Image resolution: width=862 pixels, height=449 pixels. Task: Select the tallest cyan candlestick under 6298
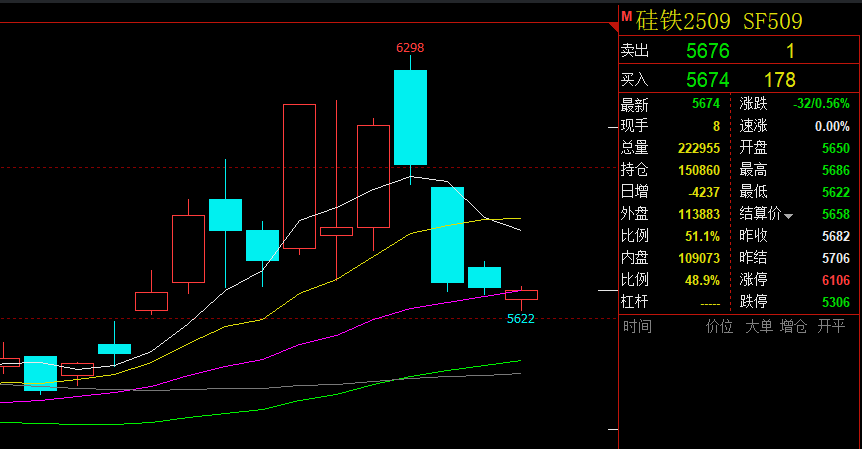tap(410, 117)
